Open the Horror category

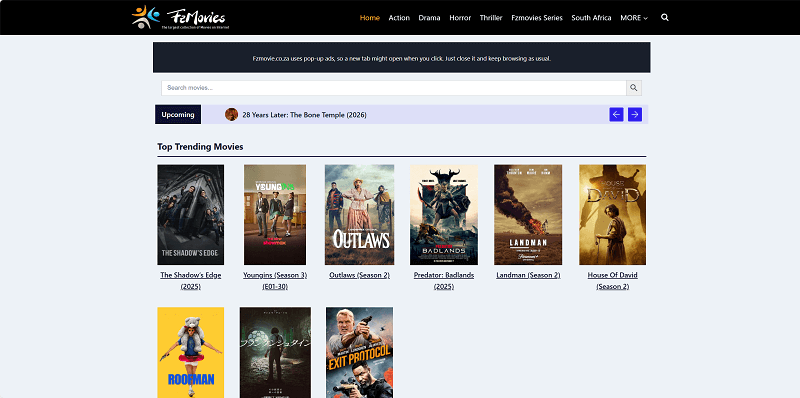point(460,18)
